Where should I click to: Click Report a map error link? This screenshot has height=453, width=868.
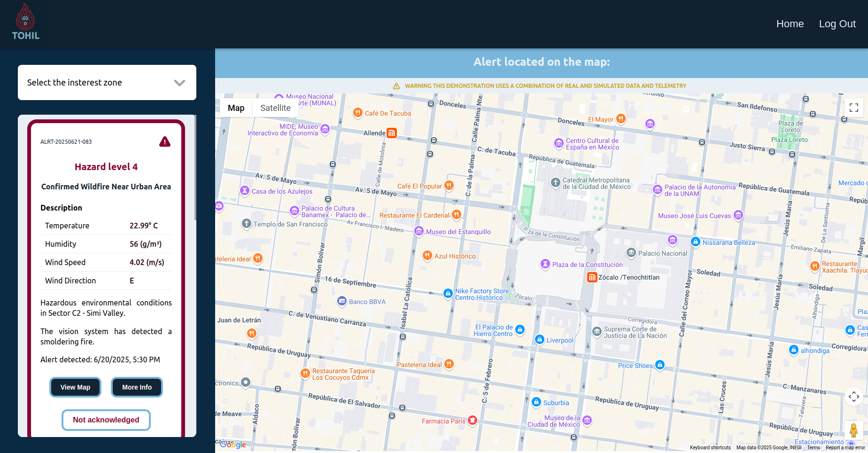[x=845, y=448]
